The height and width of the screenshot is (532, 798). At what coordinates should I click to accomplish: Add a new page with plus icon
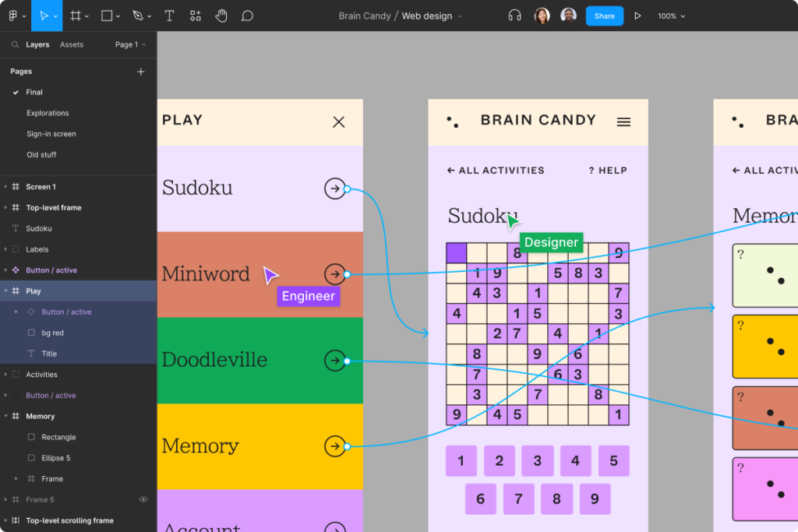141,72
